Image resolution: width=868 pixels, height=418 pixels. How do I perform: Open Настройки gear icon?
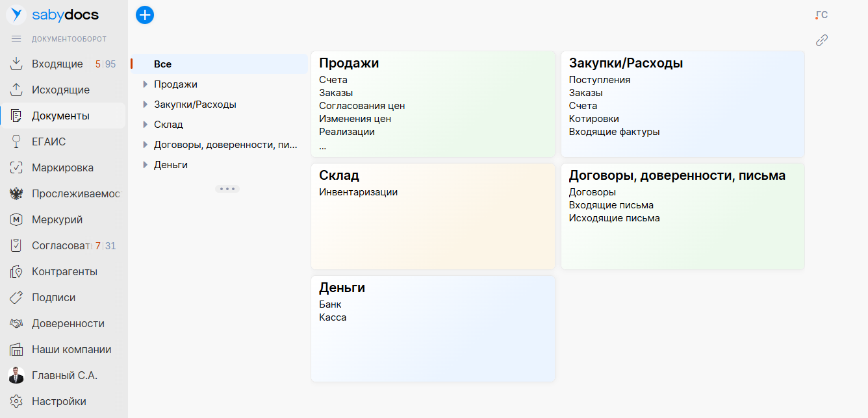pos(17,401)
